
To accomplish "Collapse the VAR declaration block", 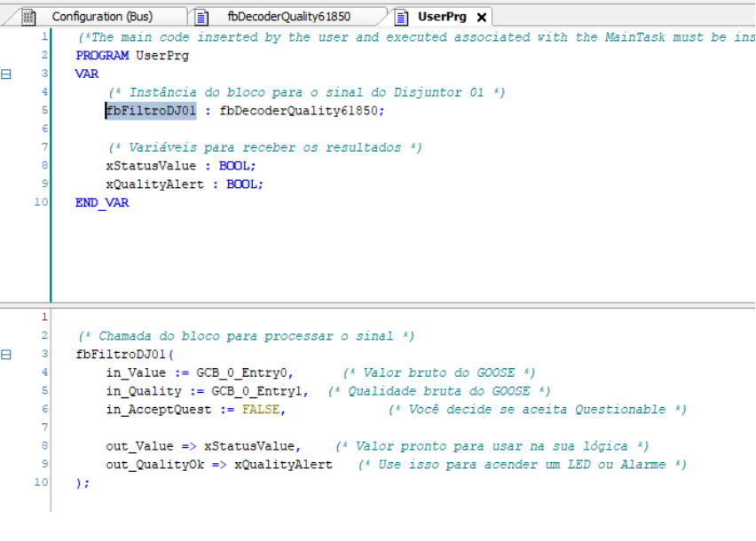I will pos(6,74).
